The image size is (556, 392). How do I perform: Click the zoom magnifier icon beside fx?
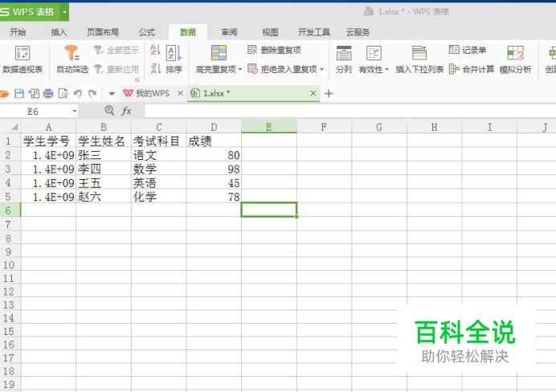(x=109, y=111)
